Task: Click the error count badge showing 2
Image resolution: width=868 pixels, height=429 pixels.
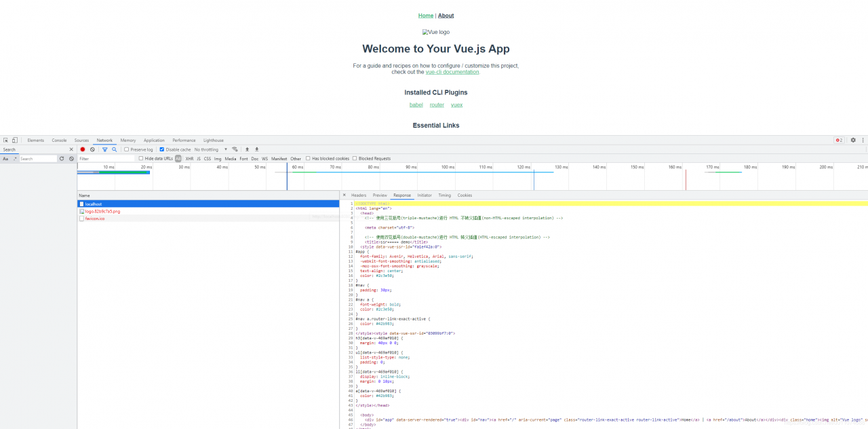Action: click(839, 140)
